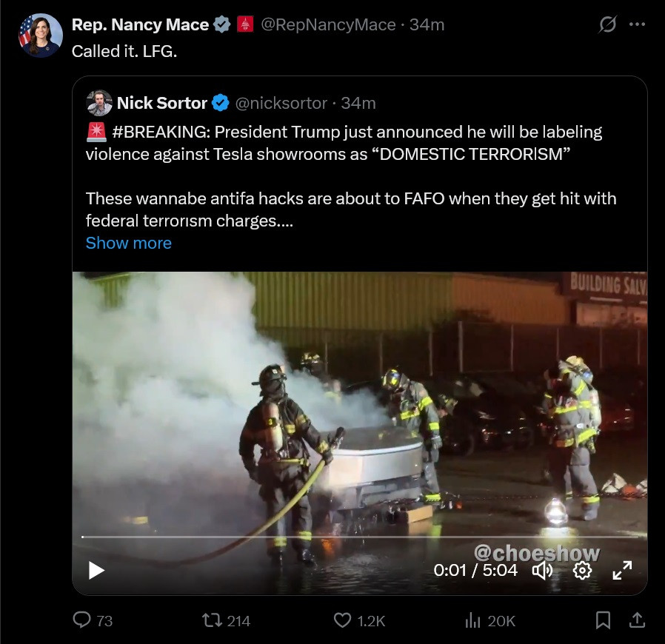The width and height of the screenshot is (665, 644).
Task: Mute the video with the volume icon
Action: coord(543,570)
